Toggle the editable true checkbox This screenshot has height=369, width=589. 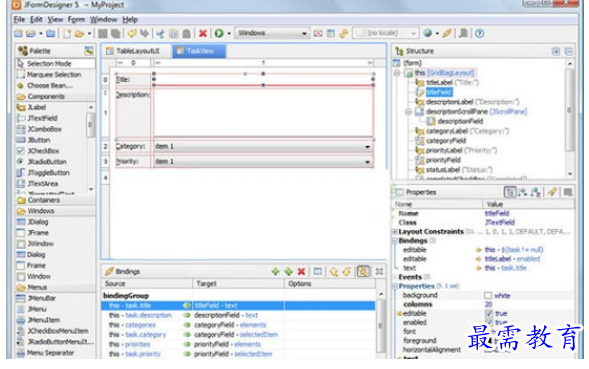(x=488, y=313)
